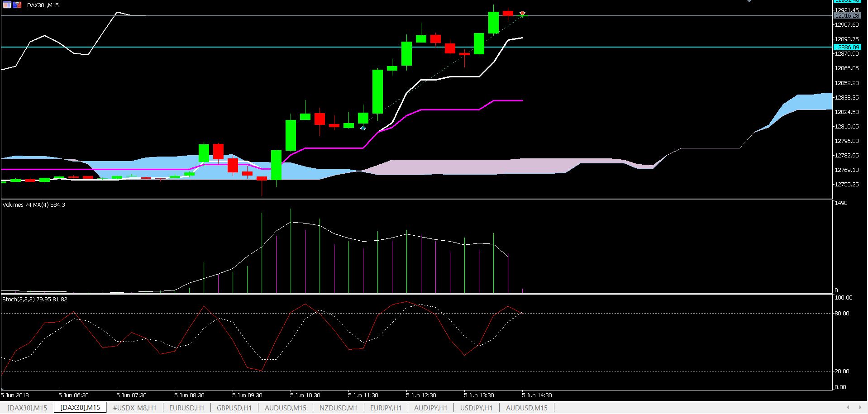The image size is (868, 414).
Task: Click the '5 Jun 14:30' time label
Action: 537,395
